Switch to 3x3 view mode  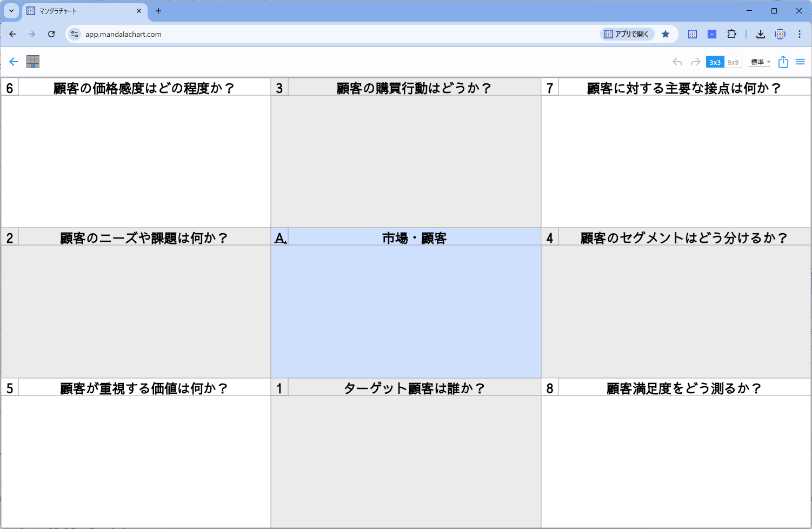click(715, 62)
